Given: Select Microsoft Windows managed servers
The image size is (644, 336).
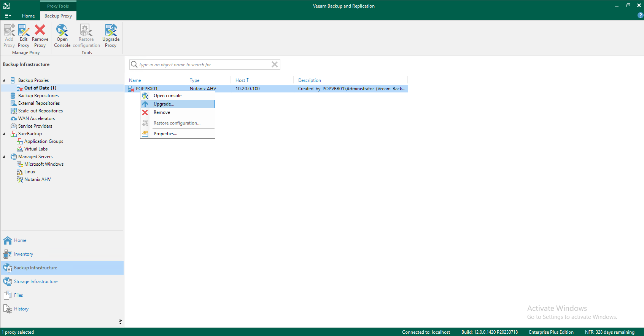Looking at the screenshot, I should click(x=44, y=164).
